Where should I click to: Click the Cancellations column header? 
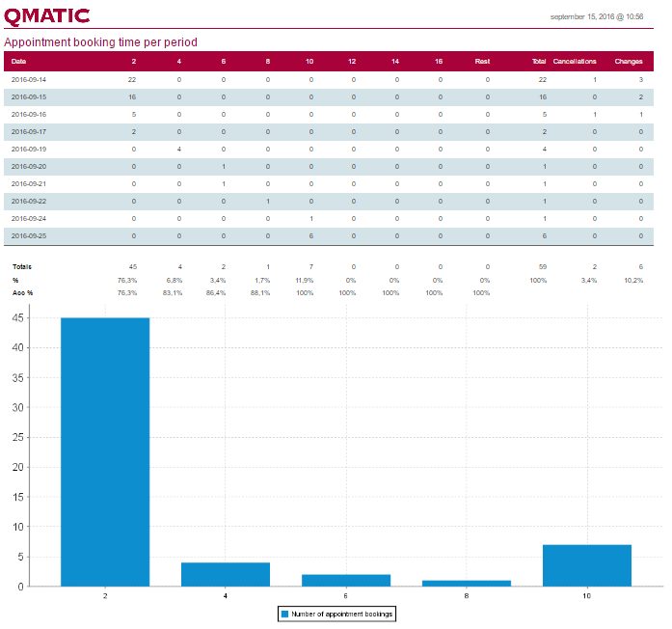575,61
